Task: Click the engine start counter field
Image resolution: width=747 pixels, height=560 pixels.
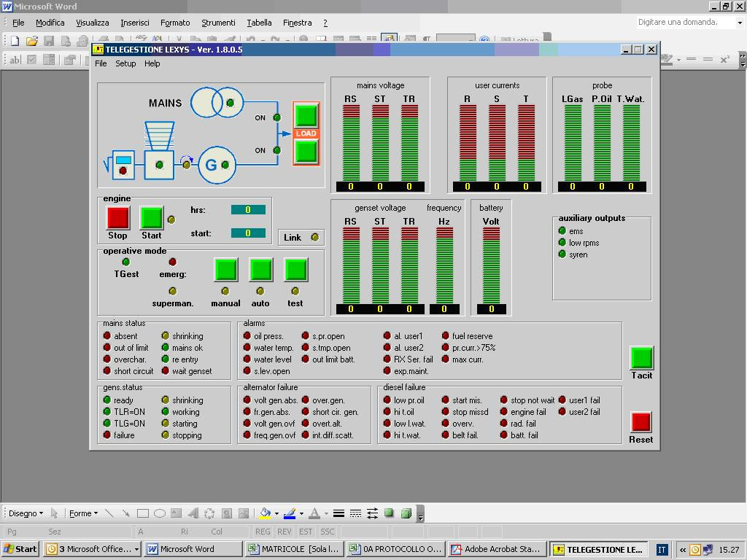Action: tap(248, 233)
